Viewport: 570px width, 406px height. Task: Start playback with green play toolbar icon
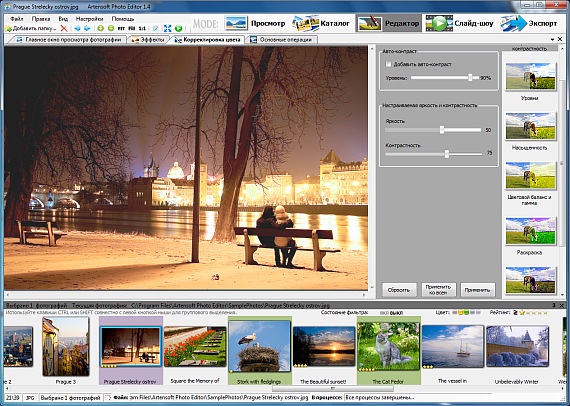[178, 28]
